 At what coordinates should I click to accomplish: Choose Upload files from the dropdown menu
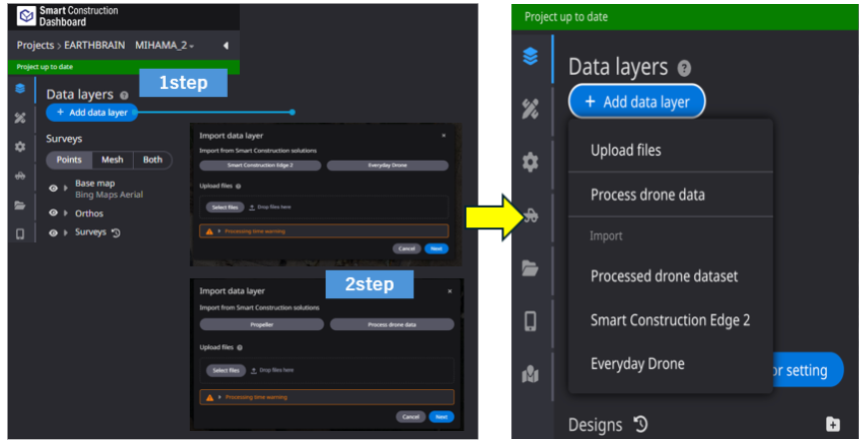click(x=670, y=150)
